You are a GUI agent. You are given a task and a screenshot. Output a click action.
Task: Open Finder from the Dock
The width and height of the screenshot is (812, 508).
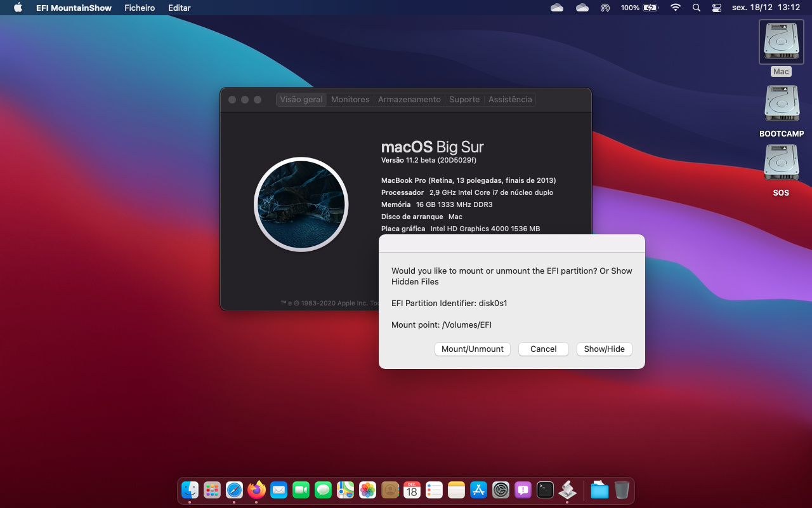[190, 490]
